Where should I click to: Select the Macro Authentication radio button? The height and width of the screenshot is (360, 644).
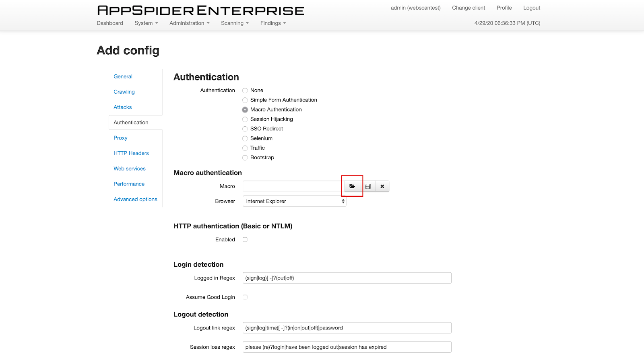tap(245, 110)
